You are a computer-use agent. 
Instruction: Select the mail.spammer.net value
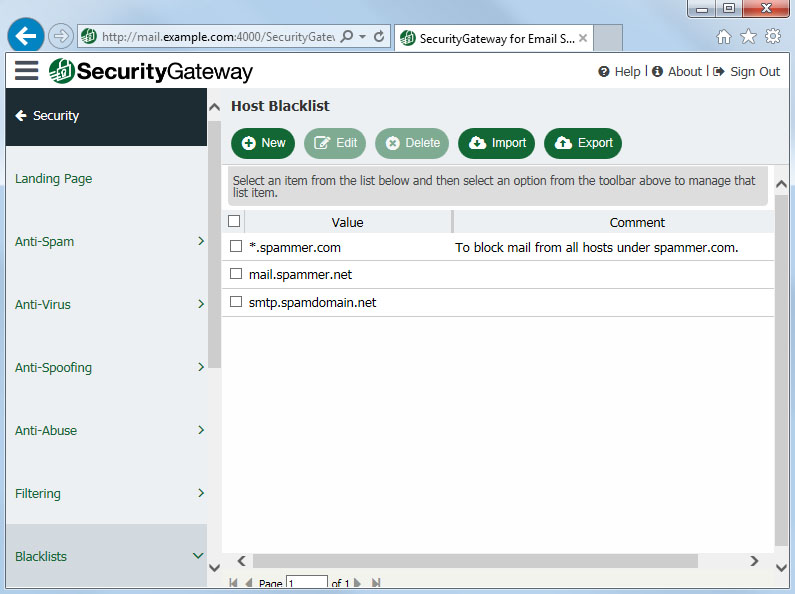coord(300,274)
